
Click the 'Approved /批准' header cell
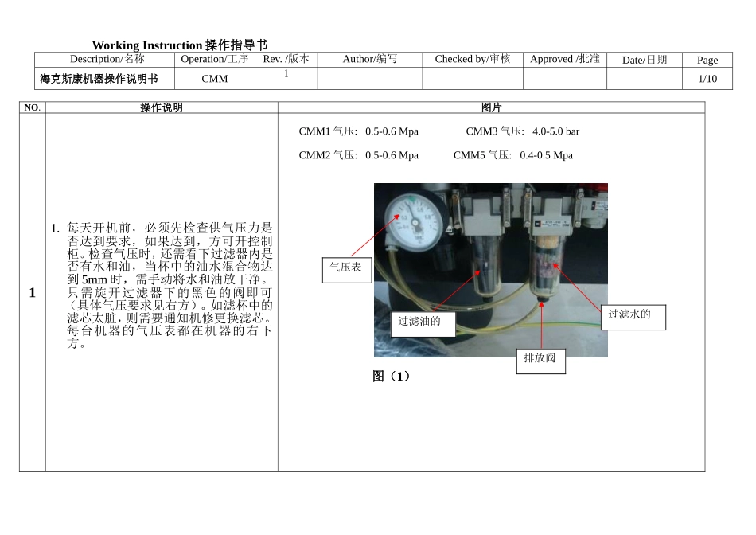click(x=564, y=60)
